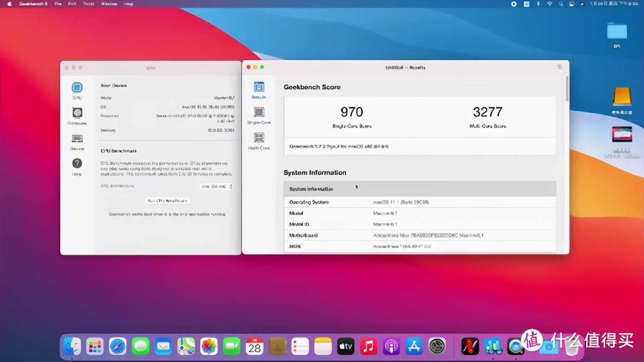The image size is (644, 362).
Task: View the Single-Core results section
Action: pyautogui.click(x=259, y=116)
